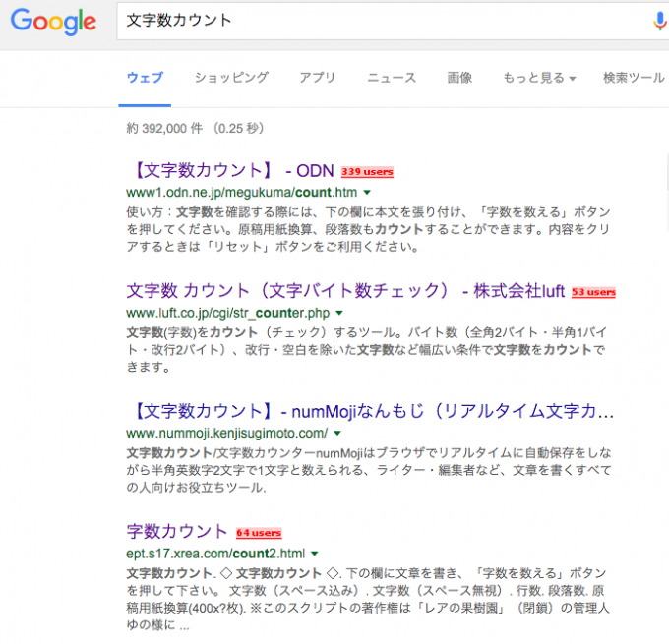Viewport: 669px width, 644px height.
Task: Open the アプリ tab
Action: 317,78
